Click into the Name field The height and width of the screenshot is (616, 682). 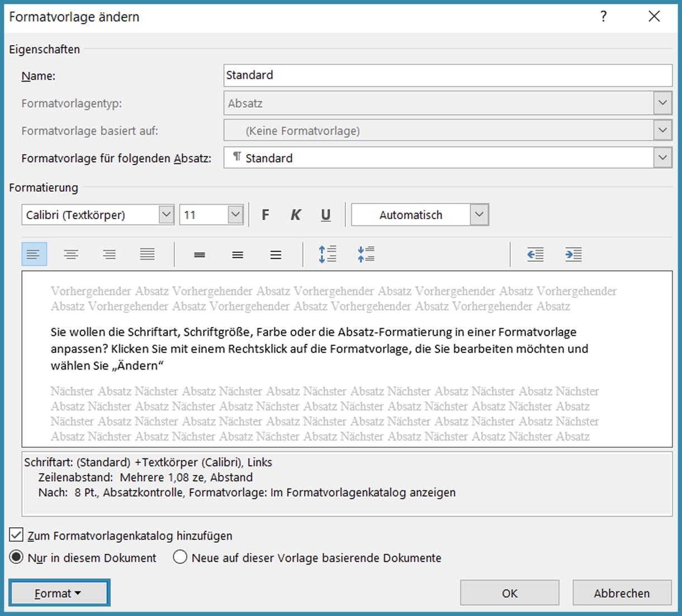point(391,75)
